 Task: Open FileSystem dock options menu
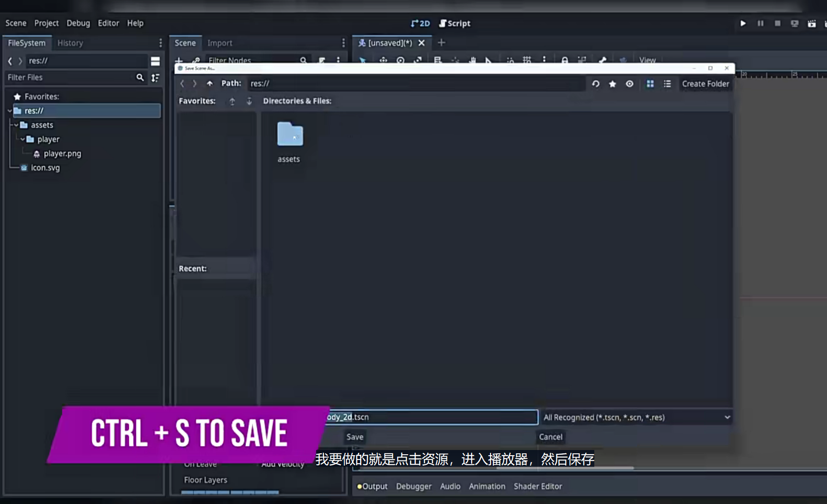point(160,43)
